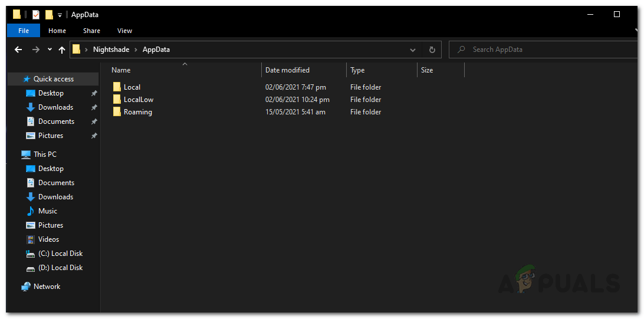Click Properties icon in quick access toolbar
The width and height of the screenshot is (644, 319).
(36, 15)
